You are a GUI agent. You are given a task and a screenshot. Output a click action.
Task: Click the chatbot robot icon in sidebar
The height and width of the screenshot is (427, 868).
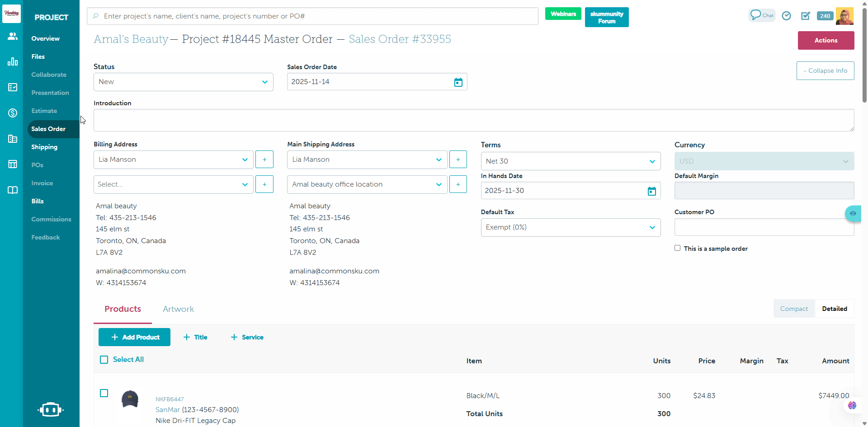click(x=51, y=409)
